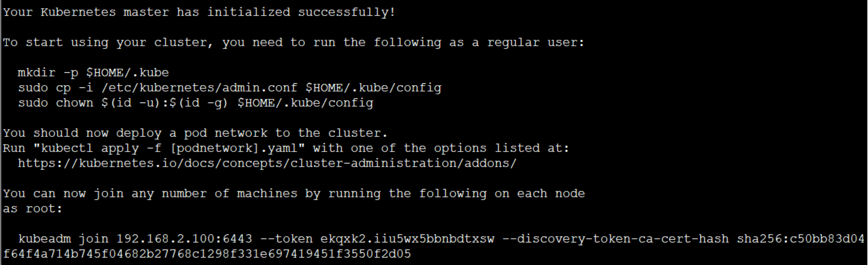
Task: Click the "You should now deploy" line
Action: point(195,133)
